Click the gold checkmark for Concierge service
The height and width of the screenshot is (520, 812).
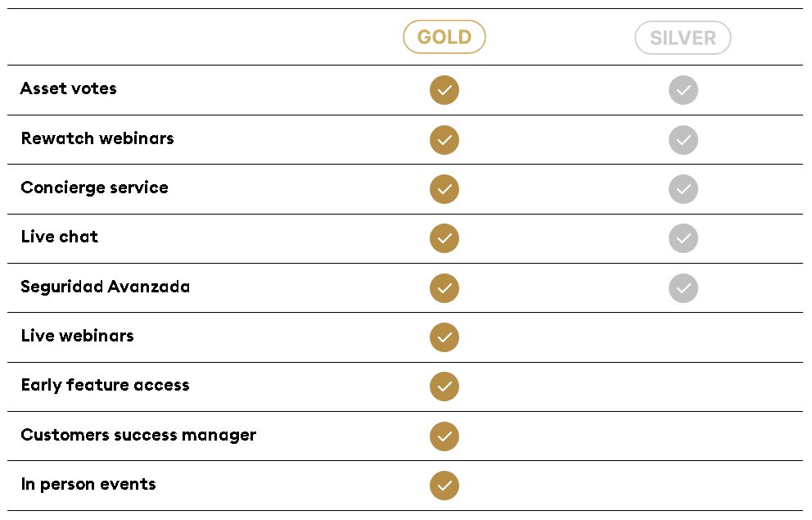pyautogui.click(x=444, y=189)
